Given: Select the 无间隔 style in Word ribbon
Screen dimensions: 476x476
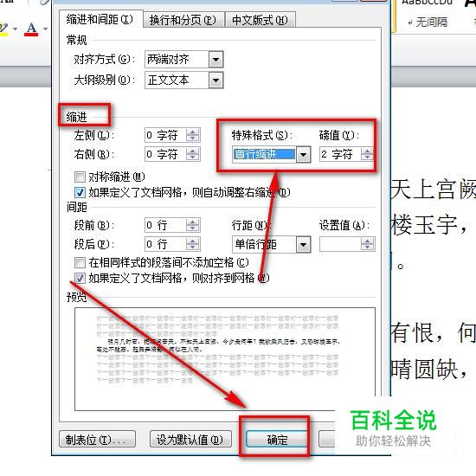Looking at the screenshot, I should [428, 22].
